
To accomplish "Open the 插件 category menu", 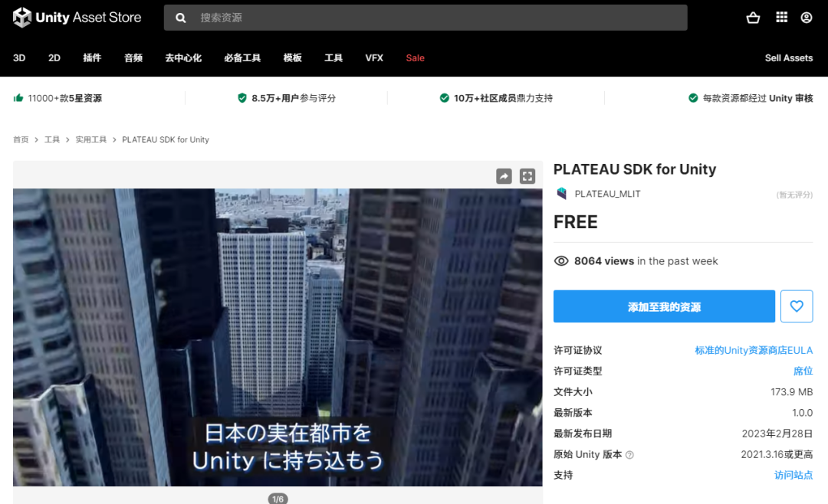I will tap(92, 58).
